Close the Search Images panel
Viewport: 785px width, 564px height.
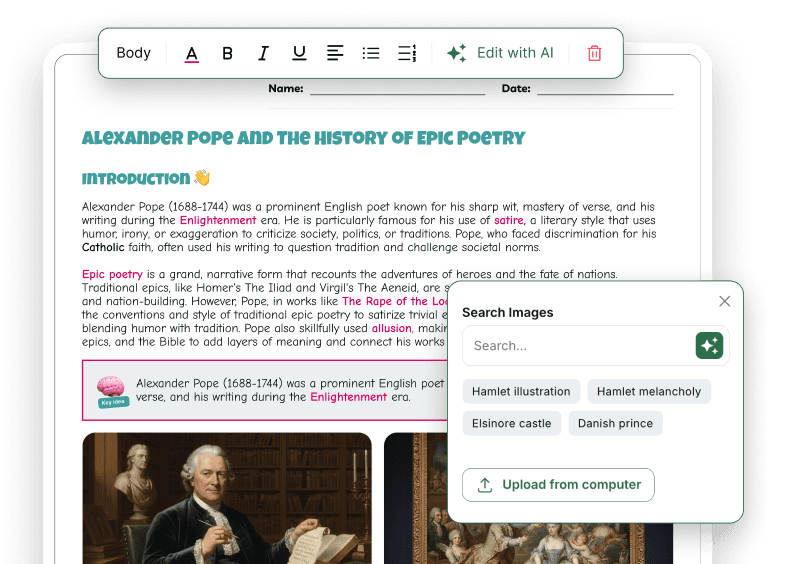(x=724, y=301)
